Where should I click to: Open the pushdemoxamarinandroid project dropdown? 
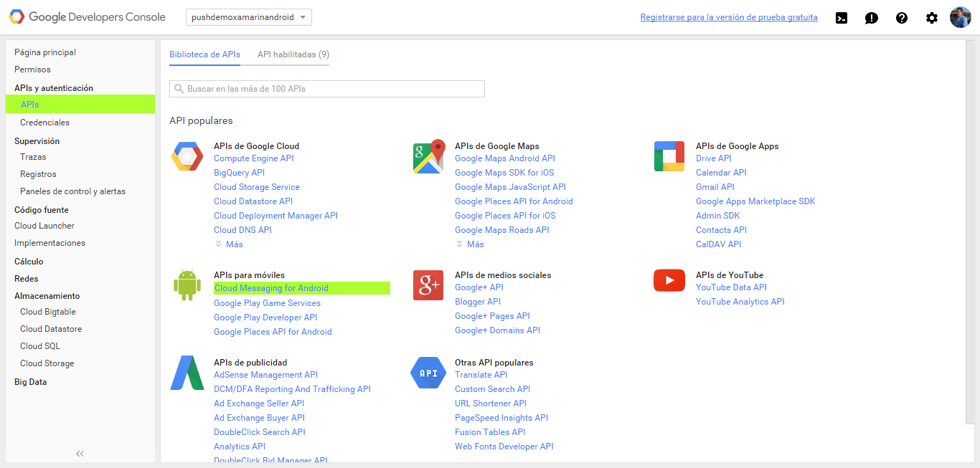tap(248, 17)
